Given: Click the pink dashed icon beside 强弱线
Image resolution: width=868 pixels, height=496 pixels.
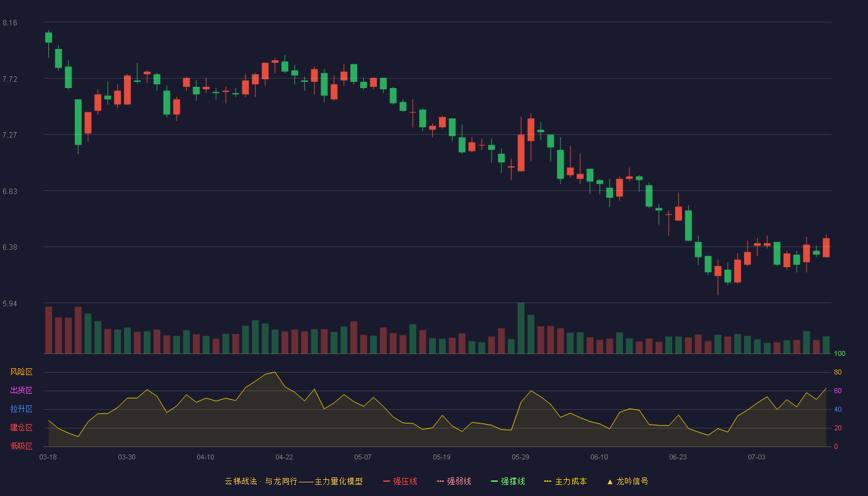Looking at the screenshot, I should tap(440, 481).
